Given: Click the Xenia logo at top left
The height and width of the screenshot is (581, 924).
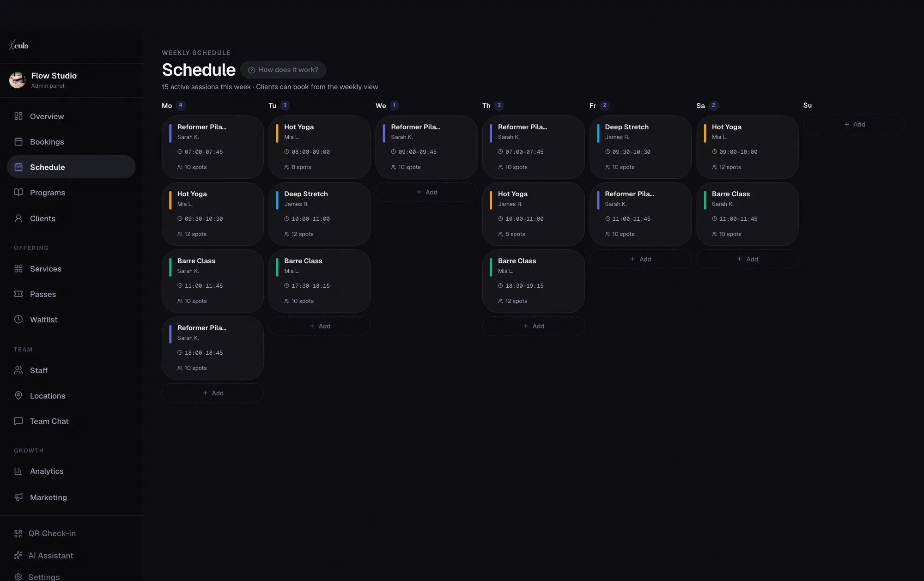Looking at the screenshot, I should click(19, 45).
